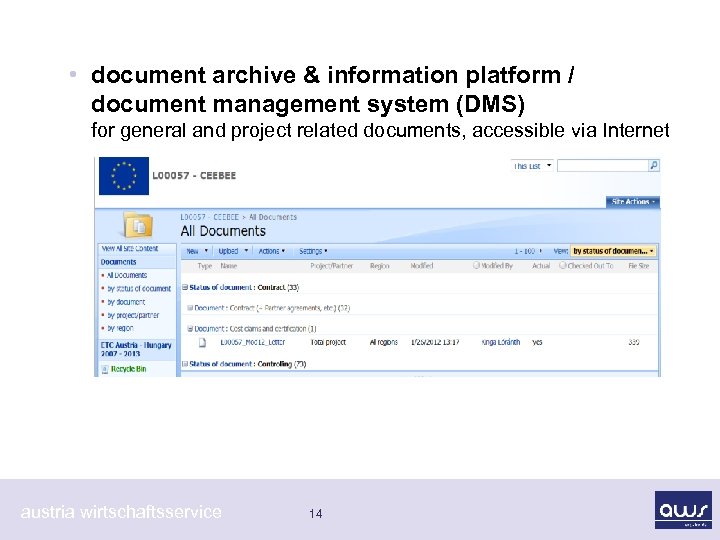Collapse 'Document : Cost claims and certification' group
This screenshot has width=720, height=540.
coord(190,329)
